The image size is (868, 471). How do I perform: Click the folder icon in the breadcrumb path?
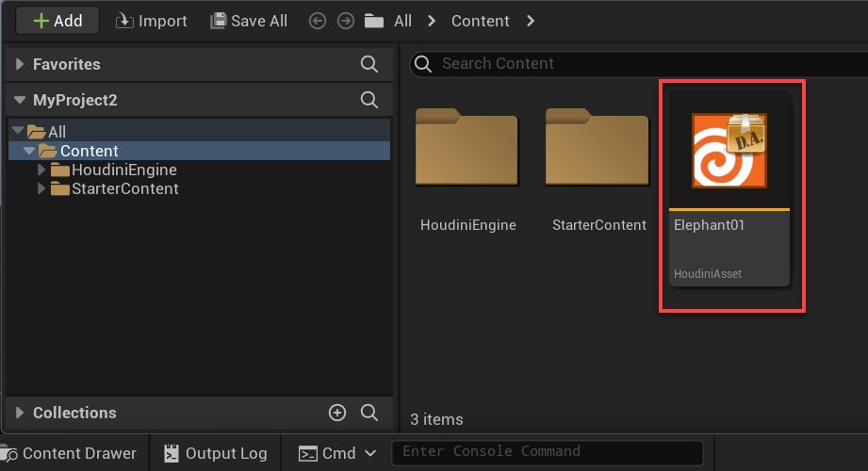point(373,21)
